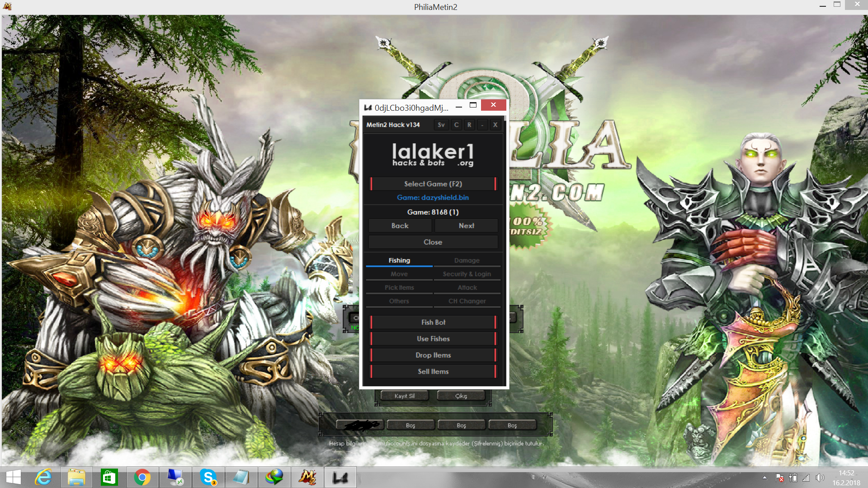This screenshot has height=488, width=868.
Task: Open the Others tab
Action: click(399, 301)
